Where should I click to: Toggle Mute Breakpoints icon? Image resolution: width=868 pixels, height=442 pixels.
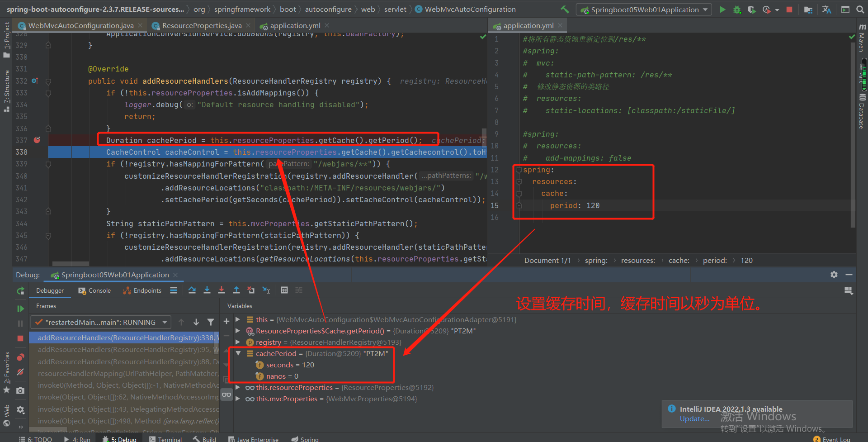coord(20,372)
